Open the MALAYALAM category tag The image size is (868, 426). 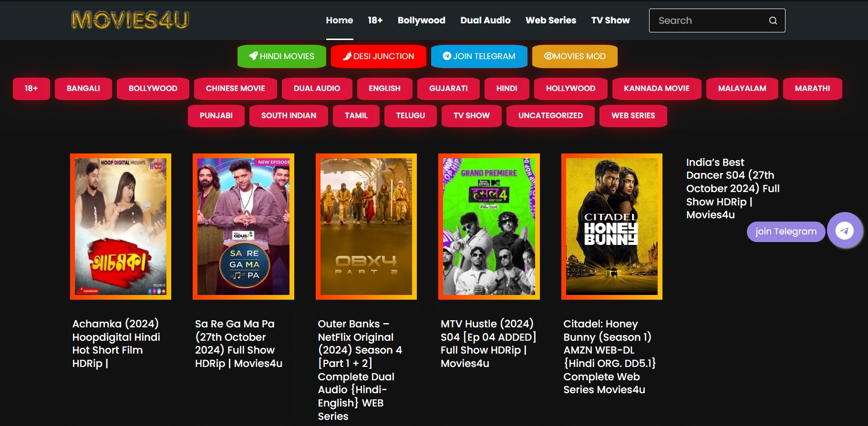coord(742,89)
